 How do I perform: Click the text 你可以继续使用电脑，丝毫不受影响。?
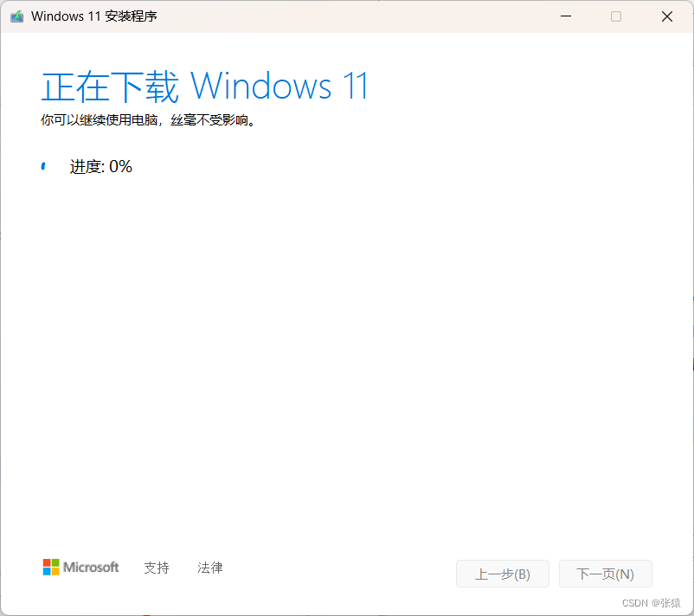point(148,120)
